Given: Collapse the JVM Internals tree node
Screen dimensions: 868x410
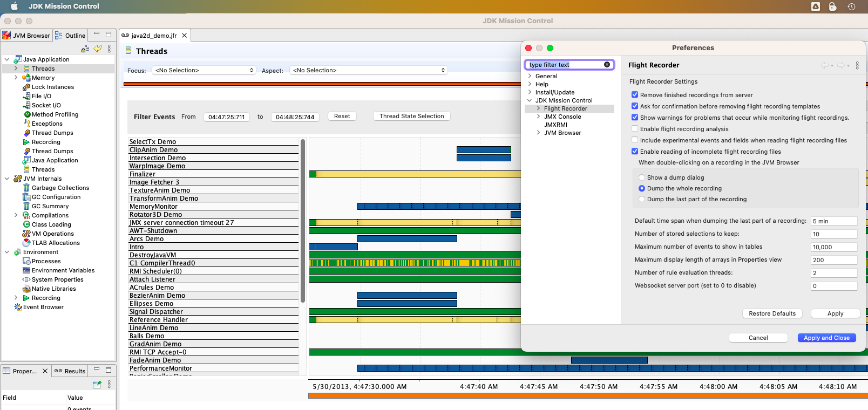Looking at the screenshot, I should pos(7,179).
